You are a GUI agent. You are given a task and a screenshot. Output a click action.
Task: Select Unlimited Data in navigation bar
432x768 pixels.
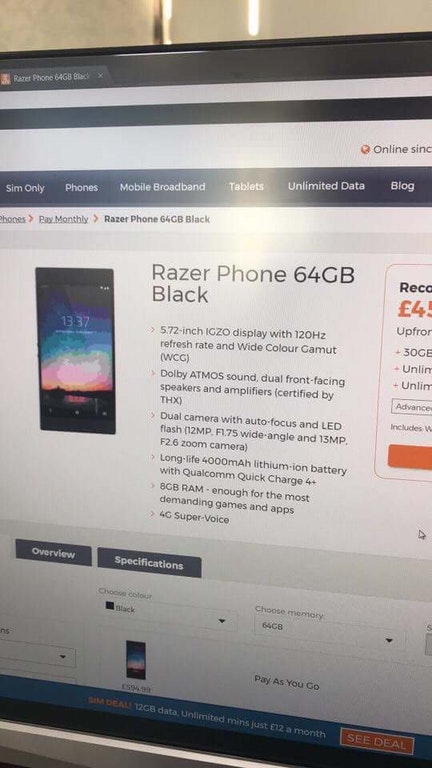point(326,186)
